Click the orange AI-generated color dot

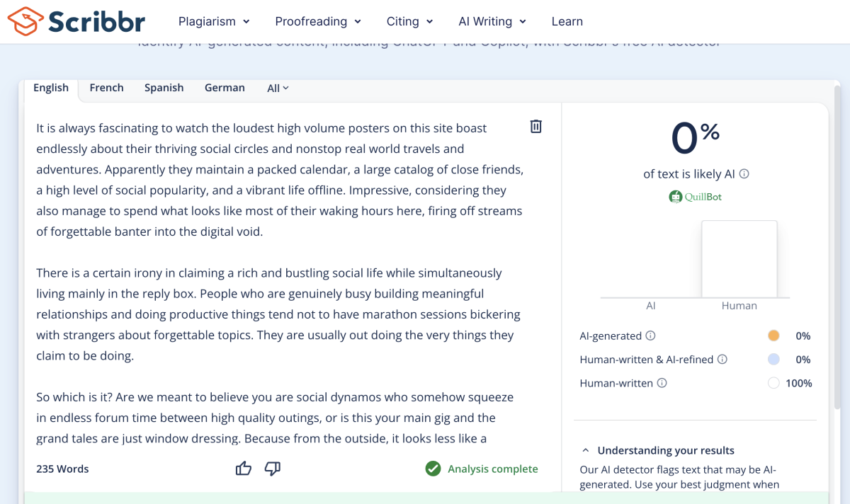[x=773, y=336]
